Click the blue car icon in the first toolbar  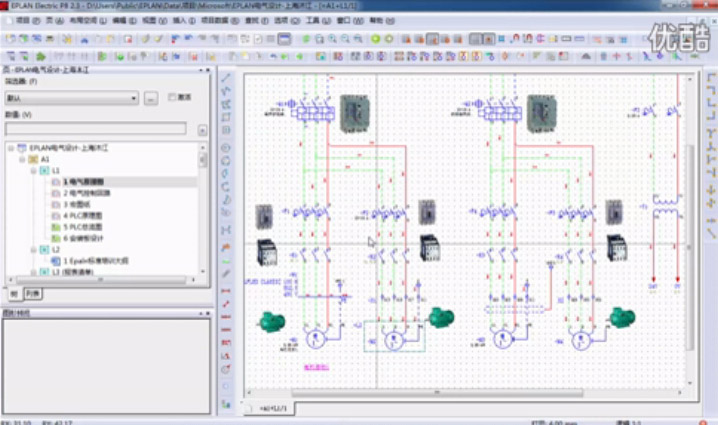84,39
